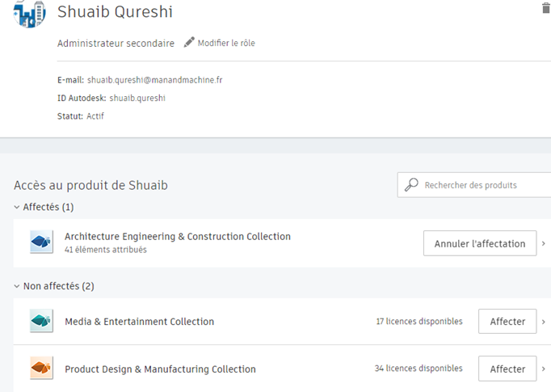Expand details arrow for Architecture Engineering Collection
The width and height of the screenshot is (551, 392).
(543, 243)
